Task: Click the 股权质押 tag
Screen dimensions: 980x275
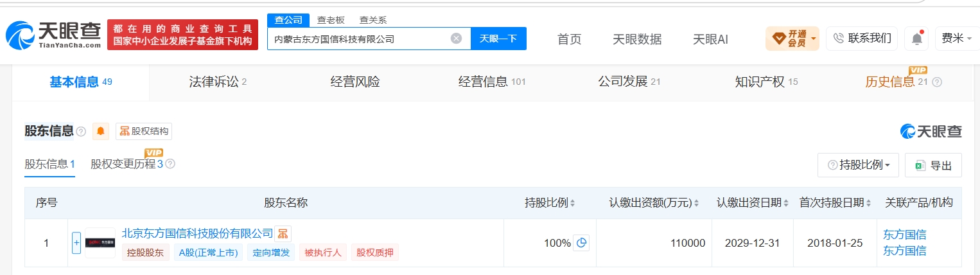Action: [374, 253]
